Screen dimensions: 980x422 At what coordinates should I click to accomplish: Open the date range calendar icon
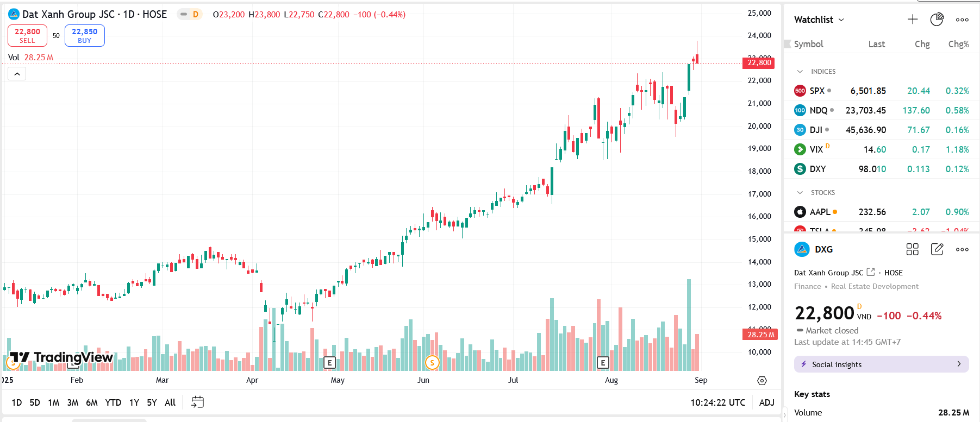pyautogui.click(x=197, y=402)
